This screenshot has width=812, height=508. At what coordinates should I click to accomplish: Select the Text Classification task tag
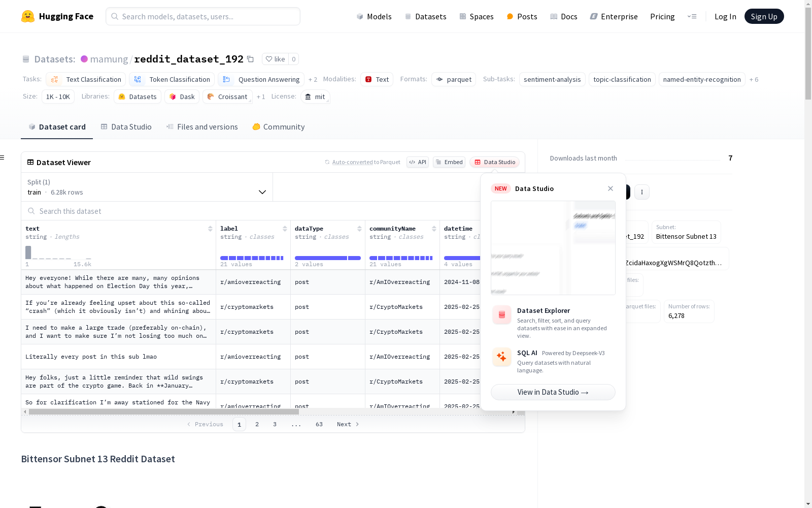(86, 79)
